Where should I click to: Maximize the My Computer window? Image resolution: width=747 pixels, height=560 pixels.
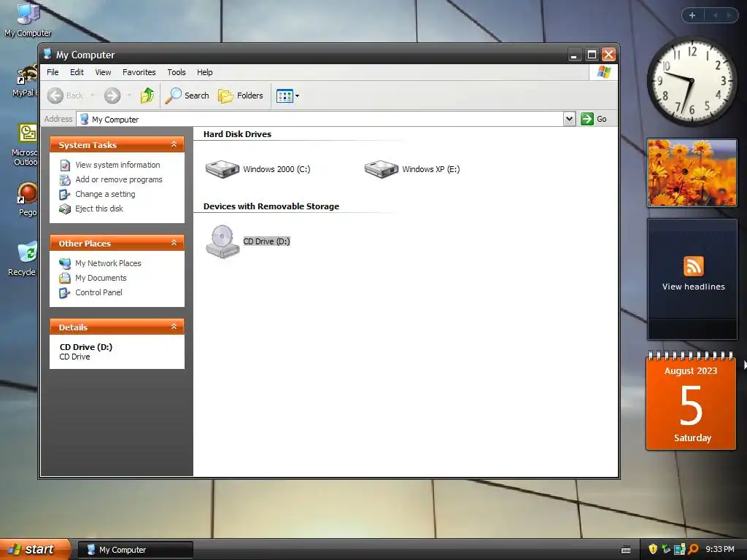591,55
